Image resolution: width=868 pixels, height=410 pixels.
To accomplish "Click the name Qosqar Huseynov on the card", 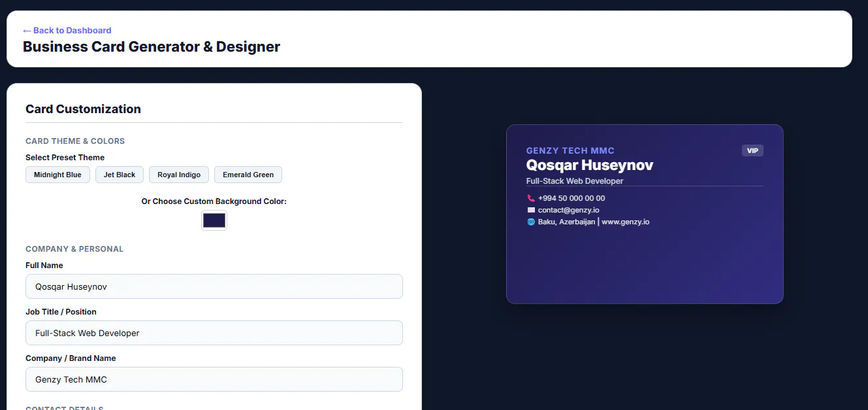I will click(590, 165).
